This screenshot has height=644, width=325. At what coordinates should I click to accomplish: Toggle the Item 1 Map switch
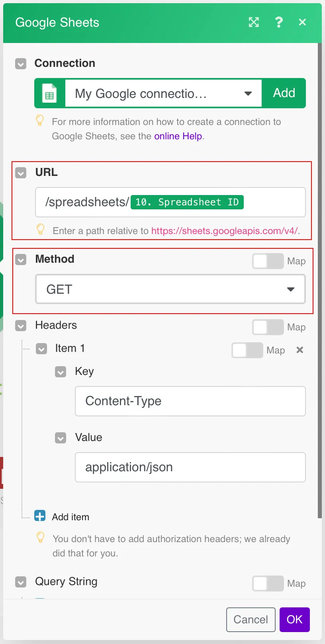point(247,350)
